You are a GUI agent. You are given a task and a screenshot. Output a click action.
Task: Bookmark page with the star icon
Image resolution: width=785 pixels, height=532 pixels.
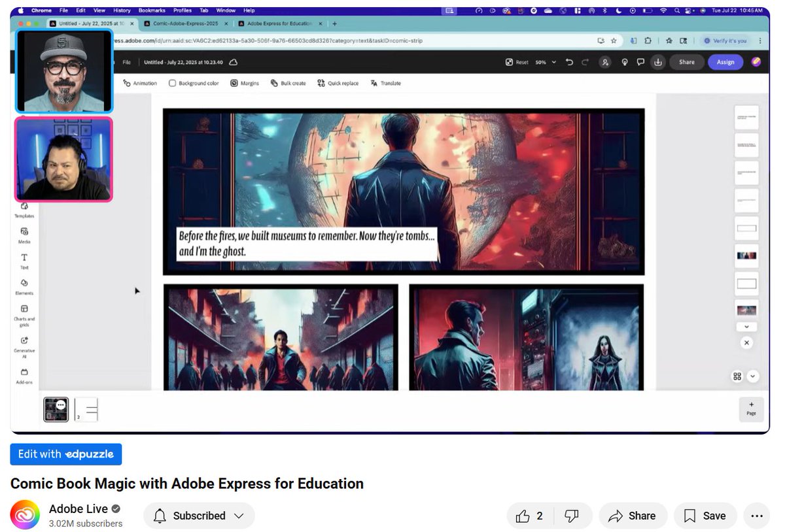pyautogui.click(x=614, y=41)
